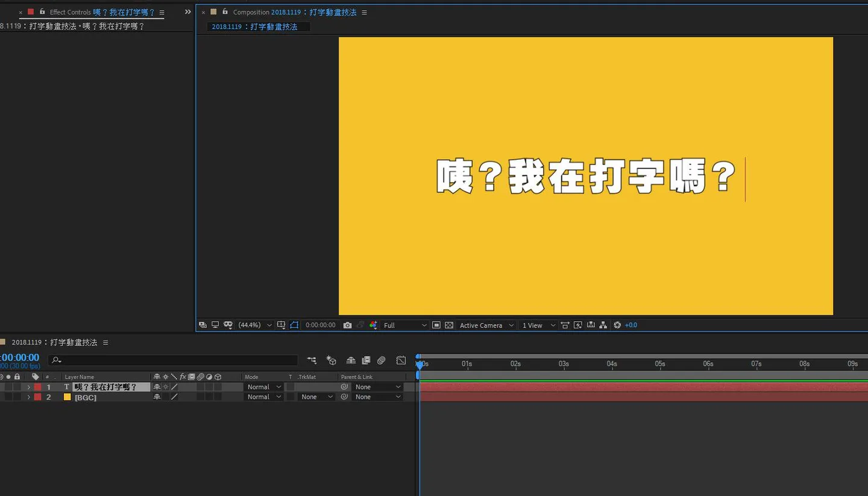This screenshot has height=496, width=868.
Task: Toggle mask and shape path visibility icon
Action: click(294, 325)
